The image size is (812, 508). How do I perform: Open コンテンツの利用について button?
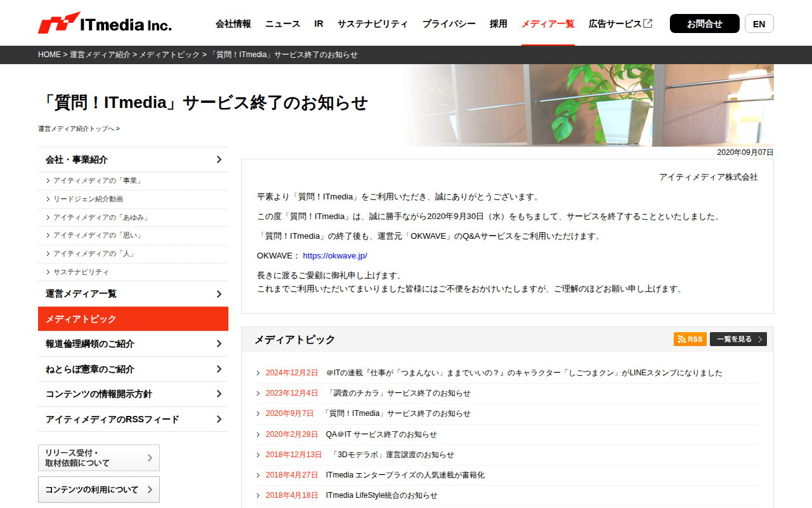(99, 490)
